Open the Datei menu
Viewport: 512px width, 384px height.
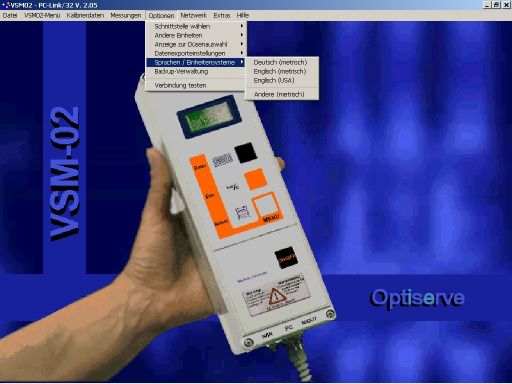click(x=10, y=15)
